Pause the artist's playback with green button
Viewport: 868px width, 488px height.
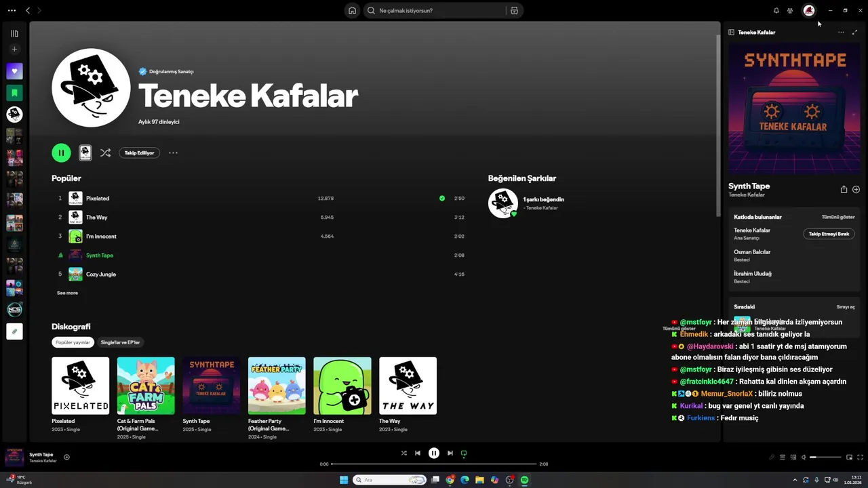[61, 152]
